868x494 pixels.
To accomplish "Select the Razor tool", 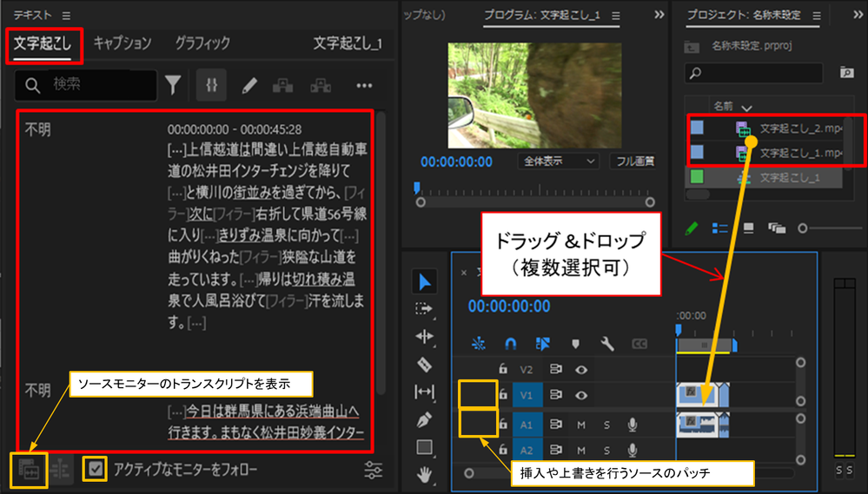I will coord(424,364).
